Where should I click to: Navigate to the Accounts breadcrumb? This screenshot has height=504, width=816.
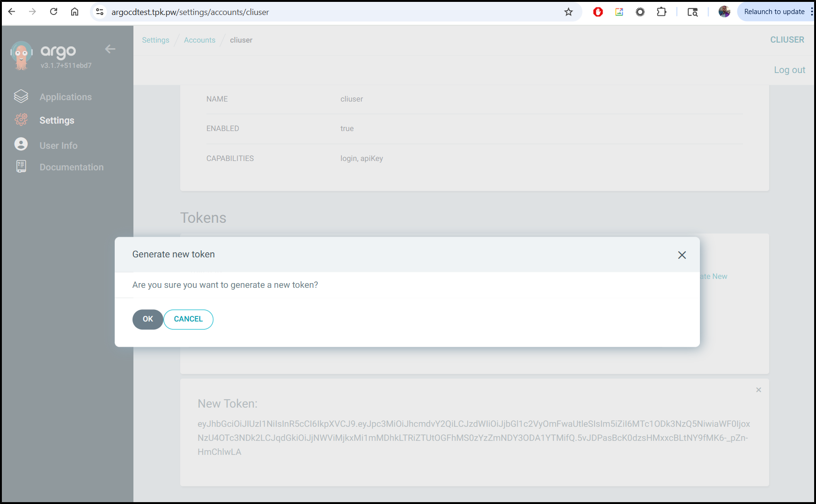coord(199,40)
